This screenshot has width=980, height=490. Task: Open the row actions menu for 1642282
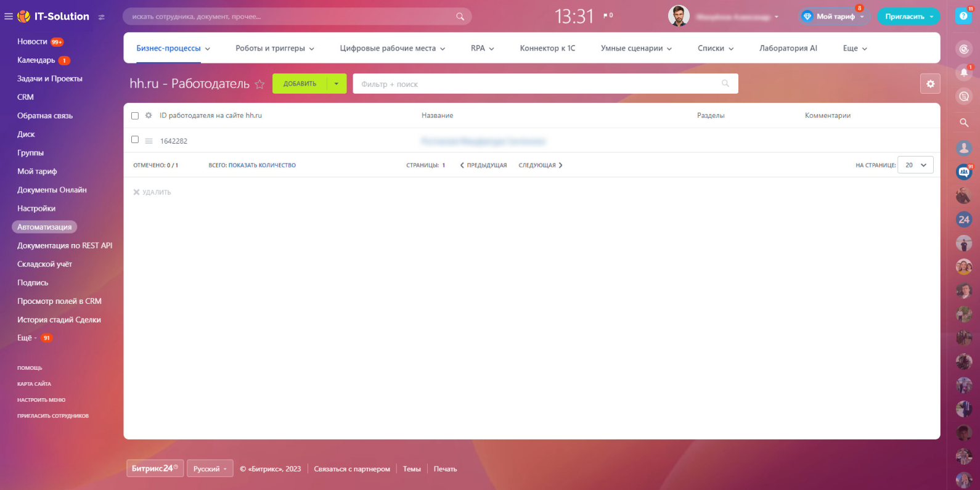(149, 141)
